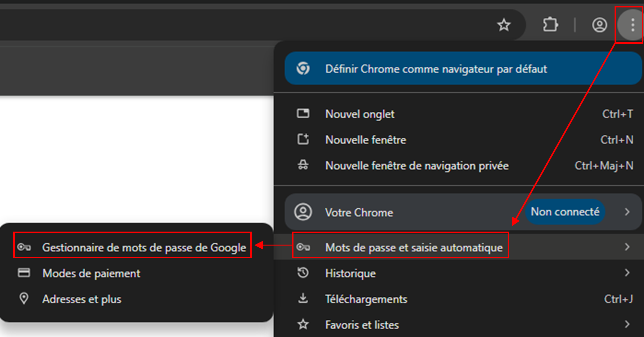Click the Nouvelle fenêtre window icon

[x=303, y=139]
